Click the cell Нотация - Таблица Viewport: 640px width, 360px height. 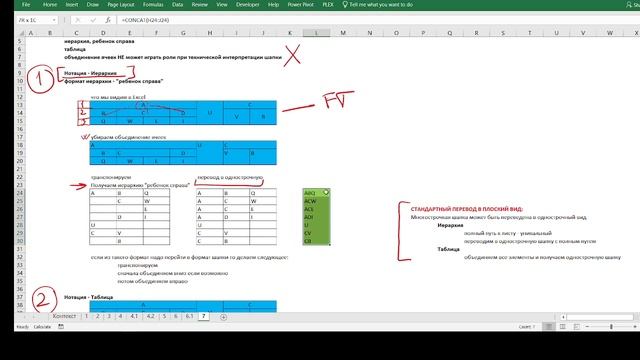coord(89,297)
